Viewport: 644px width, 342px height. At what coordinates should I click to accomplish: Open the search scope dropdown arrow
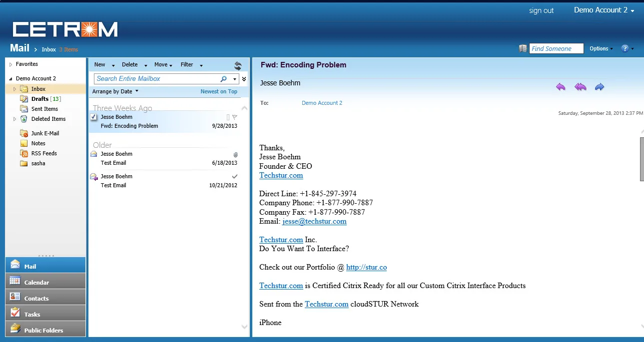click(x=235, y=79)
